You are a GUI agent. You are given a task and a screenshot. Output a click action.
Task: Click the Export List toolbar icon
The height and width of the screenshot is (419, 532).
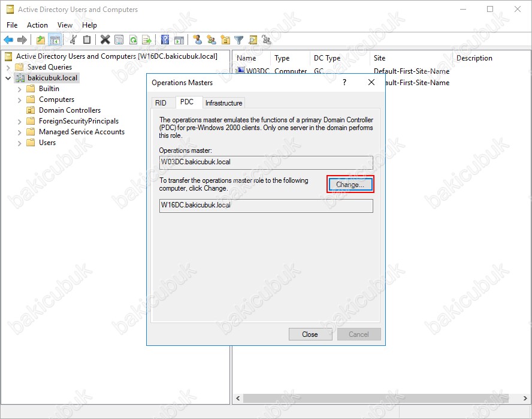[x=147, y=40]
